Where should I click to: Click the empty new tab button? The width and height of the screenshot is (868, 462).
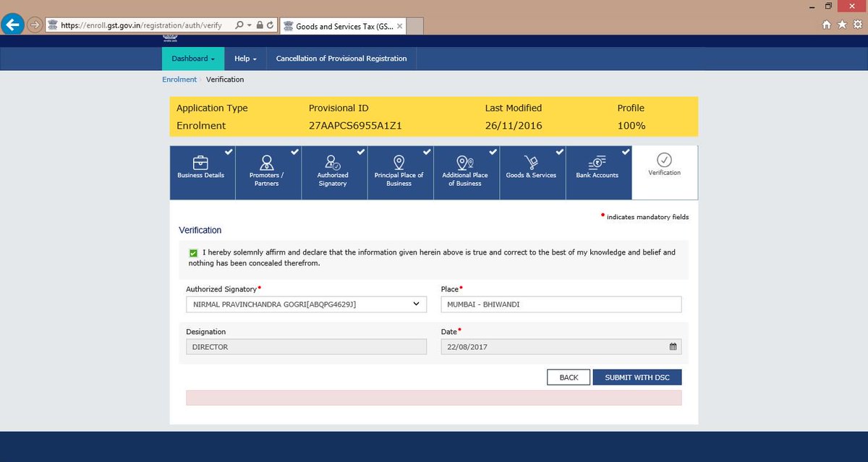tap(416, 26)
